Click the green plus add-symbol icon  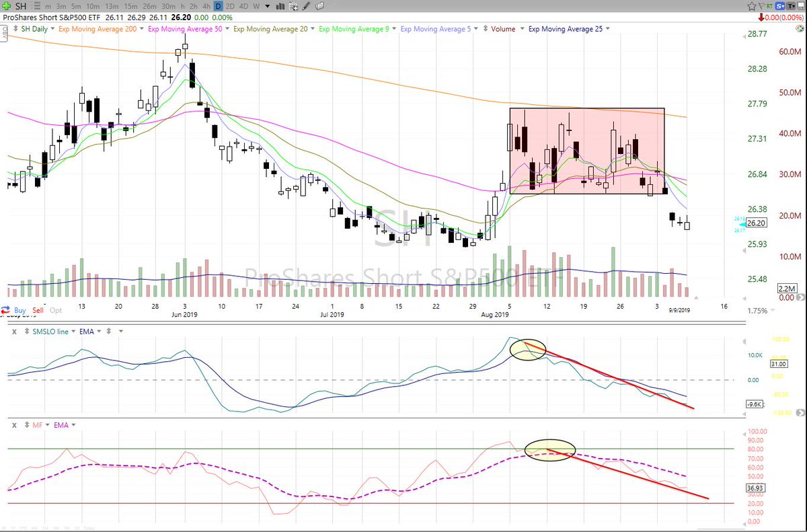point(7,6)
